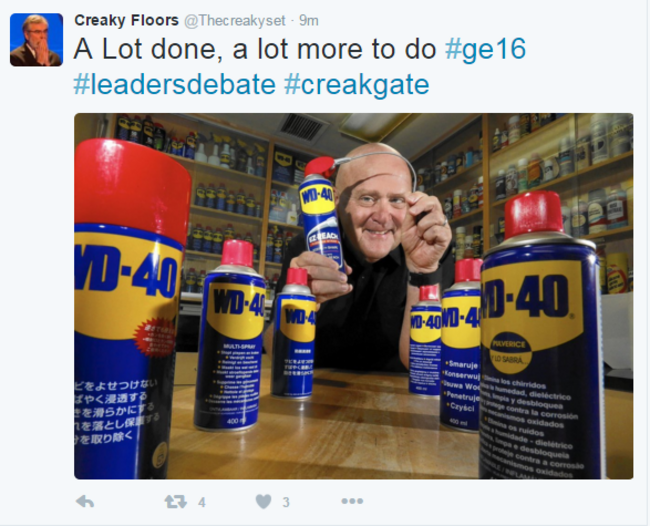Reply to the Creaky Floors tweet
The image size is (650, 526).
tap(85, 502)
